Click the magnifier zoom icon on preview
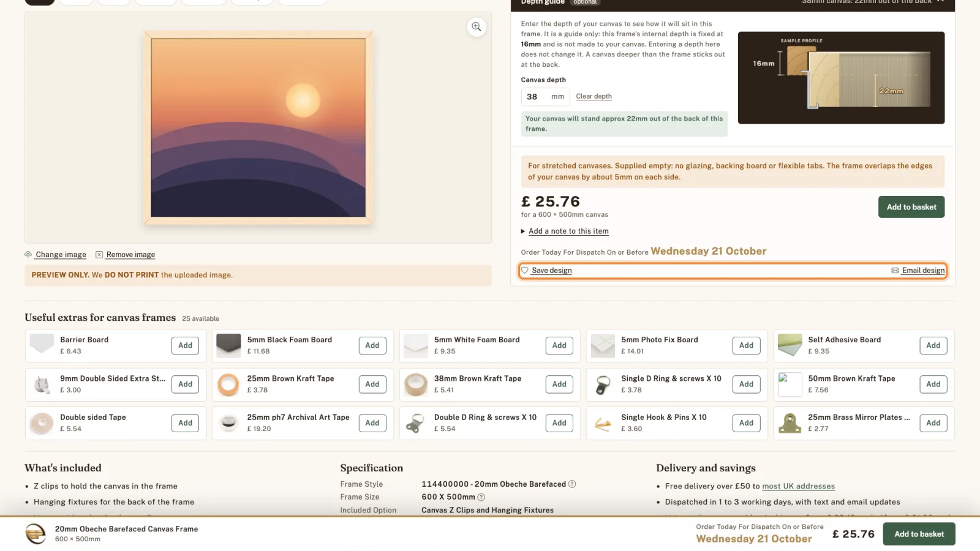Image resolution: width=980 pixels, height=551 pixels. click(477, 27)
